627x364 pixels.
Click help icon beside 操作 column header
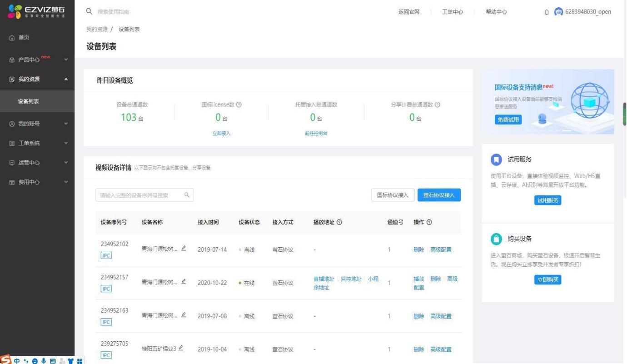click(x=429, y=222)
